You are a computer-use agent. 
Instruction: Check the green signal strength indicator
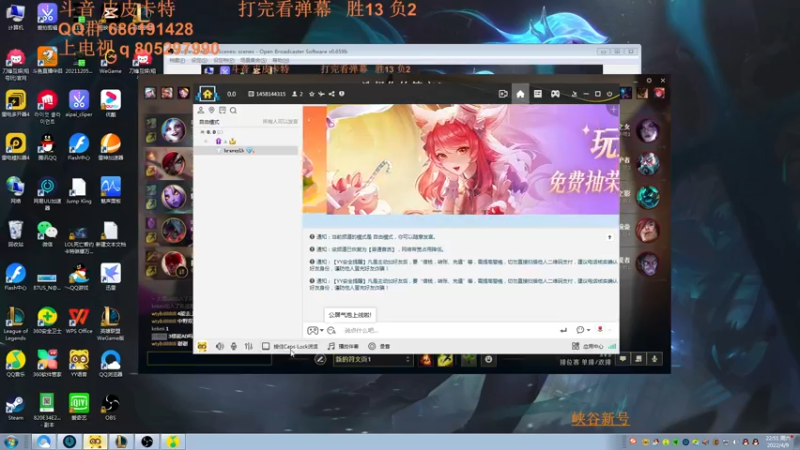click(x=612, y=346)
